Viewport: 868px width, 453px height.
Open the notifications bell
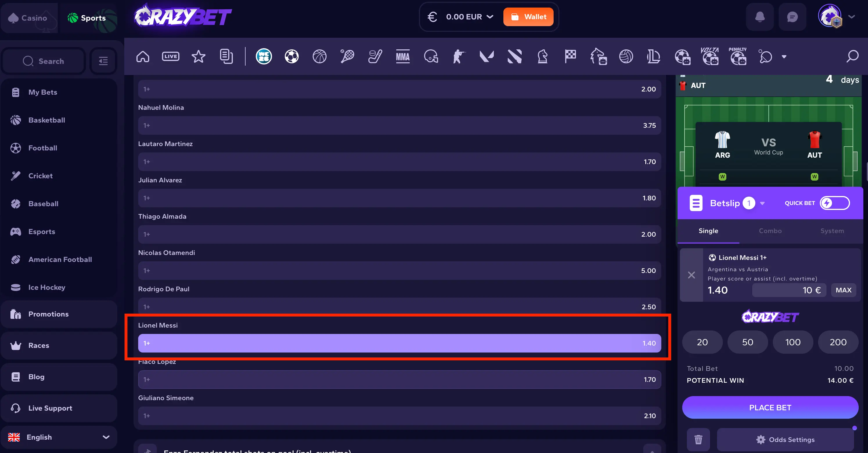coord(760,17)
